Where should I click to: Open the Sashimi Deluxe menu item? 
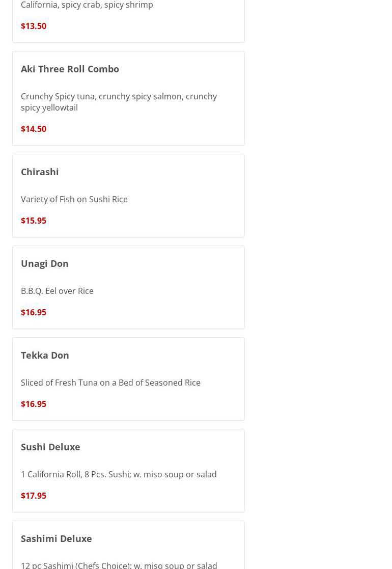point(57,538)
